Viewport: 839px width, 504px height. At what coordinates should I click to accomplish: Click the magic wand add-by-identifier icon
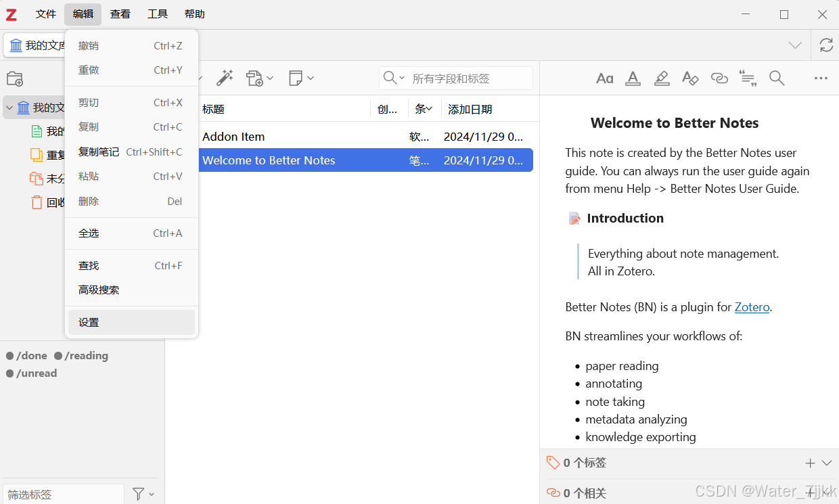[224, 78]
